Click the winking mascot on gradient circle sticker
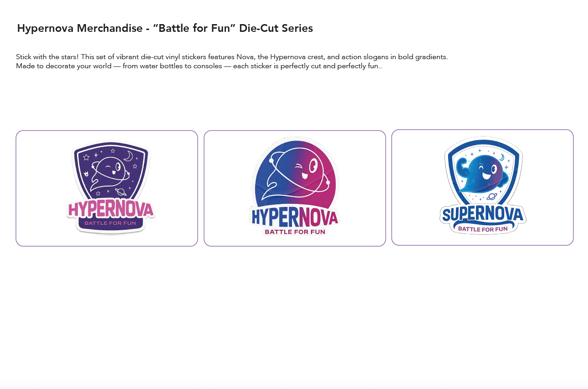588x389 pixels. (x=296, y=177)
